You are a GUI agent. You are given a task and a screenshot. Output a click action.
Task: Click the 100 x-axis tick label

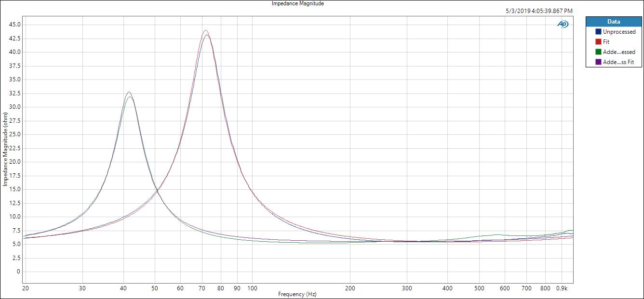coord(252,288)
